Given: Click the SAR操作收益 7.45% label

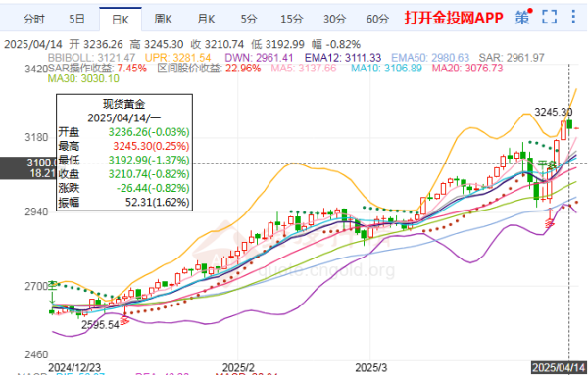Looking at the screenshot, I should [97, 69].
